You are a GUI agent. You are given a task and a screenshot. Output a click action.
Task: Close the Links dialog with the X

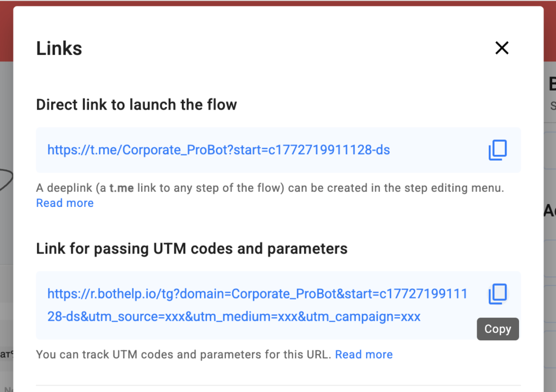(502, 48)
